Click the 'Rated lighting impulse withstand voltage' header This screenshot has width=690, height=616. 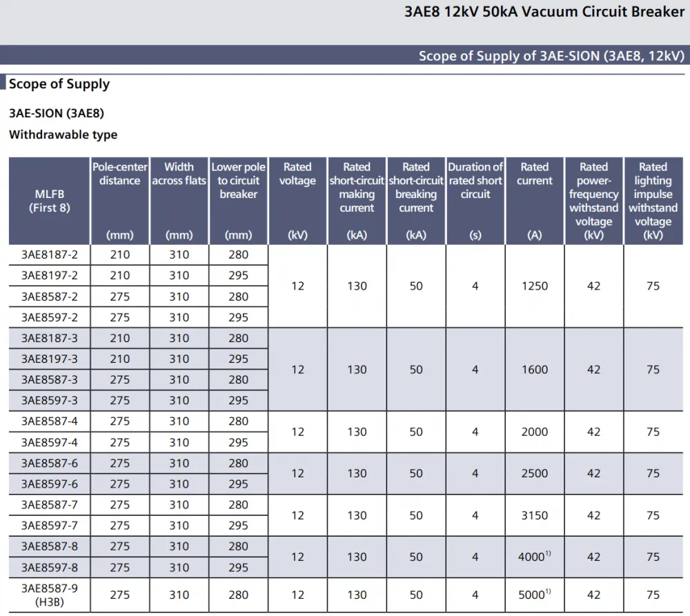coord(653,201)
